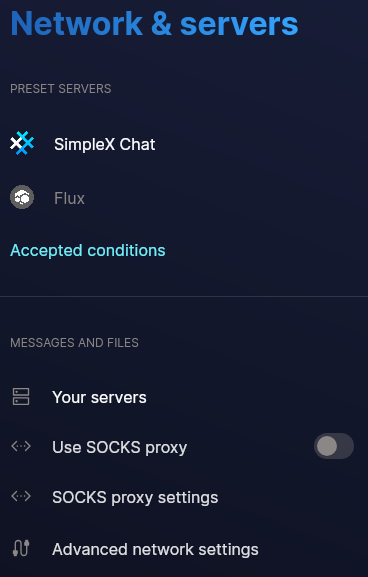The width and height of the screenshot is (368, 577).
Task: Open the SimpleX Chat preset server entry
Action: point(184,144)
